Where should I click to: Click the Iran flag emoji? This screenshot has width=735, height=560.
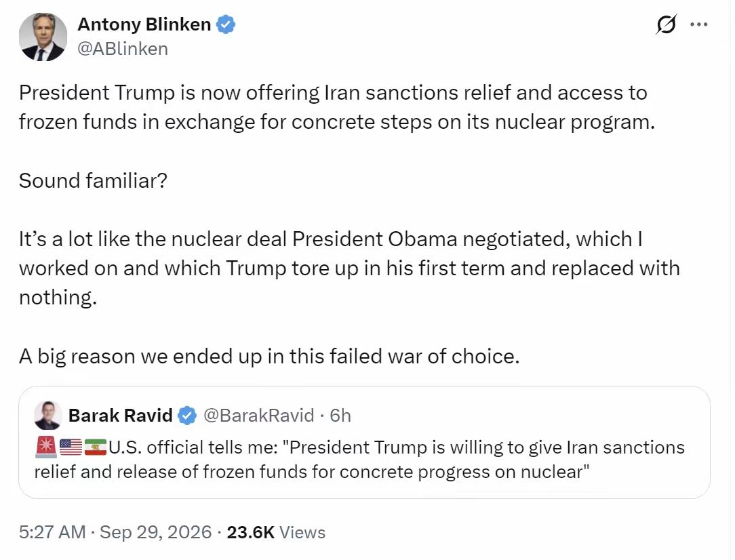pyautogui.click(x=96, y=447)
